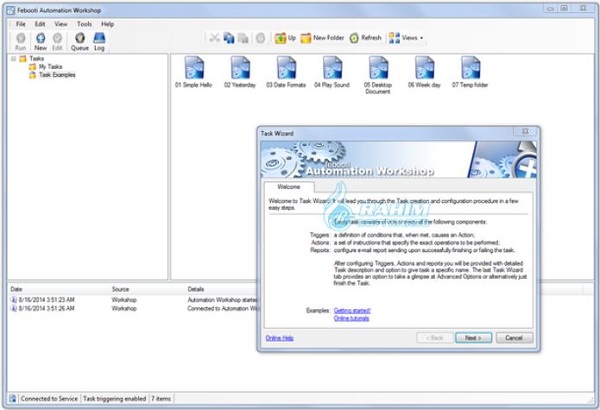Click the Next button in Task Wizard
Image resolution: width=600 pixels, height=410 pixels.
[x=473, y=338]
